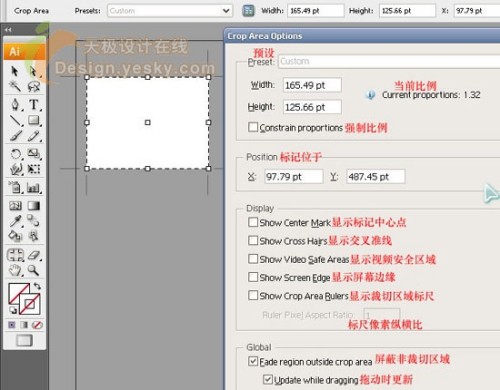Select the Crop Area tool

point(15,255)
